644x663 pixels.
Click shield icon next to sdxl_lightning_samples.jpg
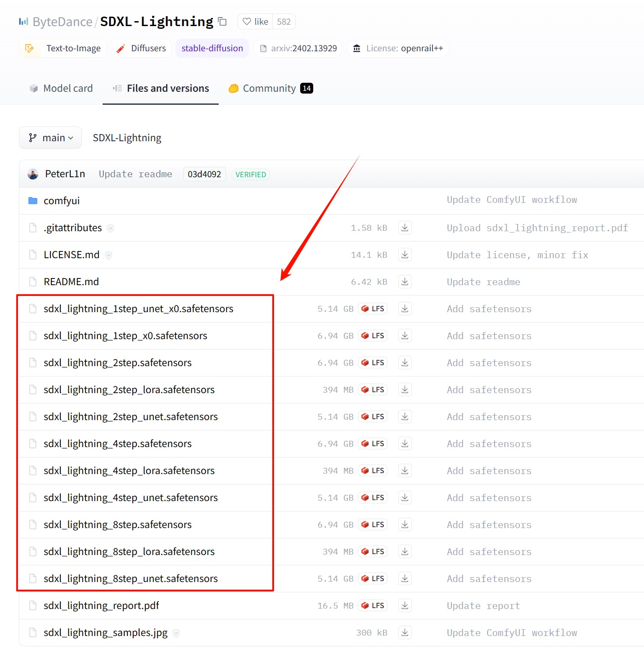tap(176, 633)
